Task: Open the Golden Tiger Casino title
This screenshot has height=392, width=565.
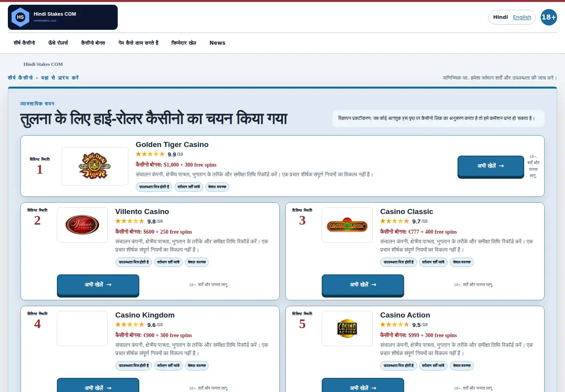Action: (172, 145)
